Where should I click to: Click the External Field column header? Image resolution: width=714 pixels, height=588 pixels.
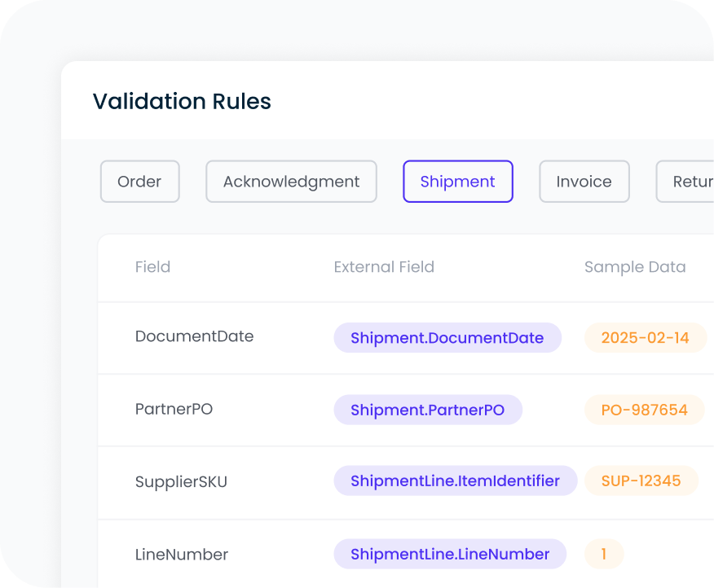tap(383, 267)
